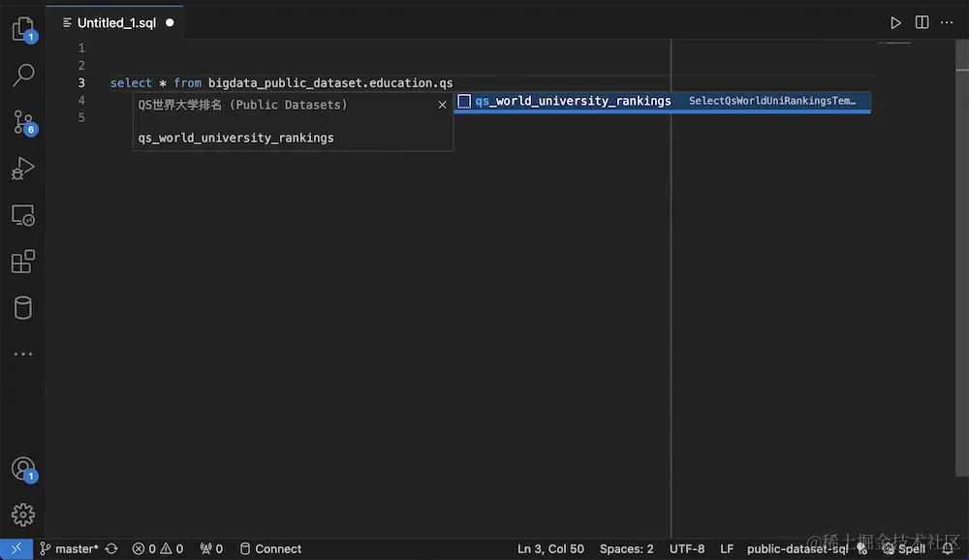Image resolution: width=969 pixels, height=560 pixels.
Task: Select language mode public-dataset-sql
Action: pos(797,549)
